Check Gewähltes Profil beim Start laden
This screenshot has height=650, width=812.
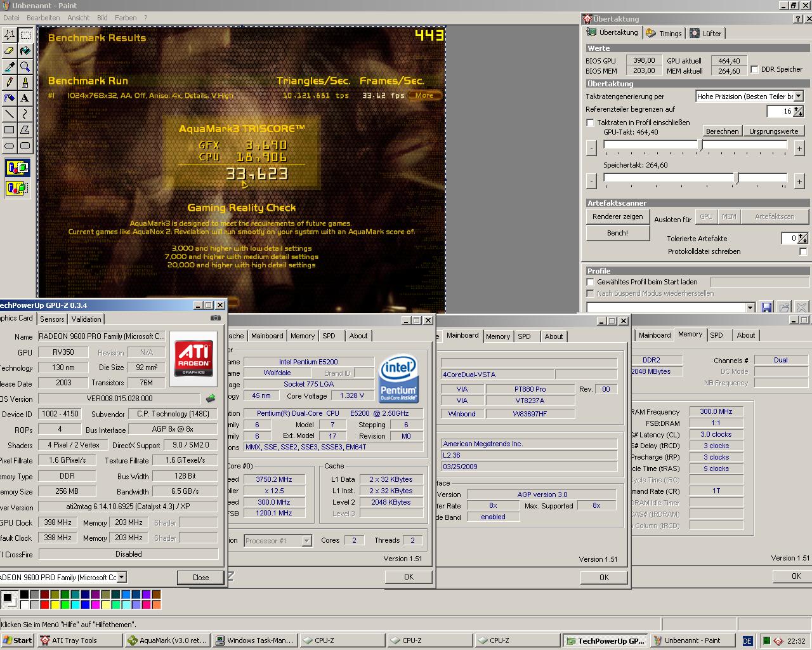click(x=591, y=282)
